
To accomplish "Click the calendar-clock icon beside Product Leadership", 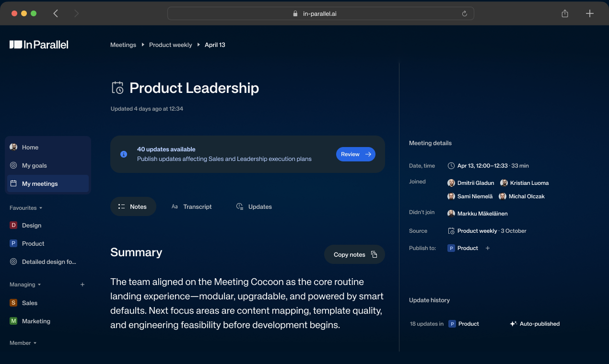I will pyautogui.click(x=117, y=88).
